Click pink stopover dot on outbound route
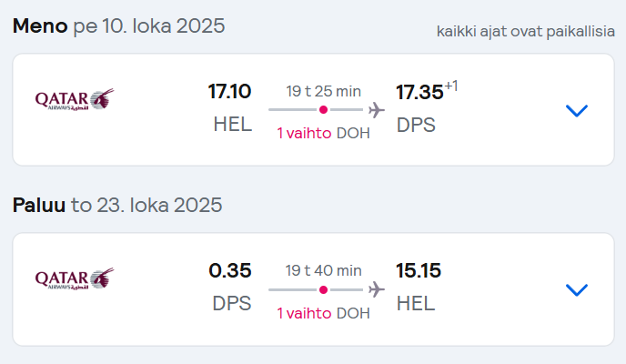 [x=323, y=110]
